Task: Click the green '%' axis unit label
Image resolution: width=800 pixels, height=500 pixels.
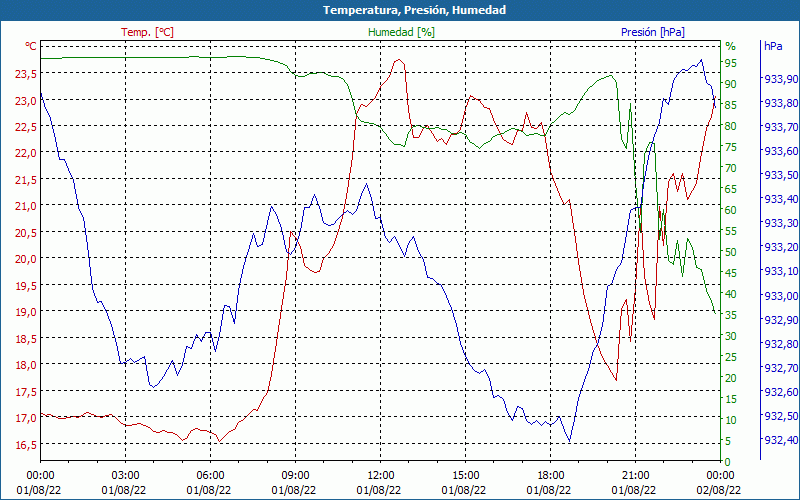Action: point(731,46)
